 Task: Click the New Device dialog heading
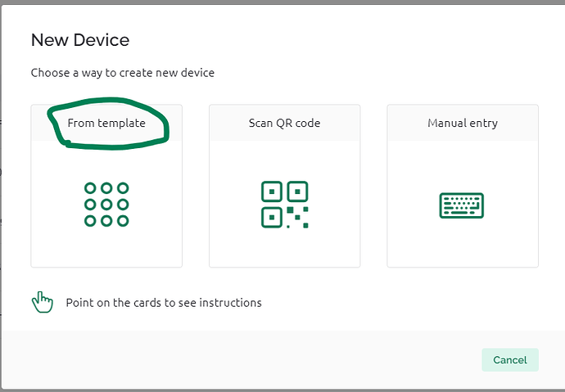80,39
